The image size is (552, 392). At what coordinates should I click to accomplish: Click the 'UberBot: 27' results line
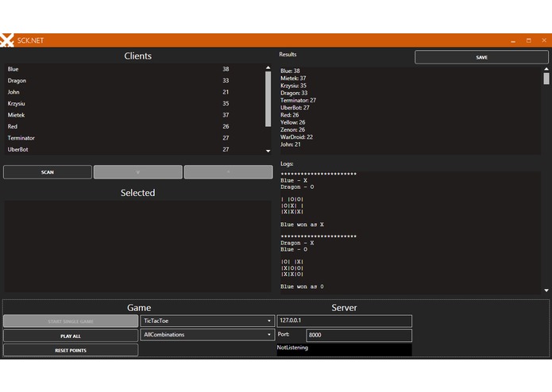point(295,108)
